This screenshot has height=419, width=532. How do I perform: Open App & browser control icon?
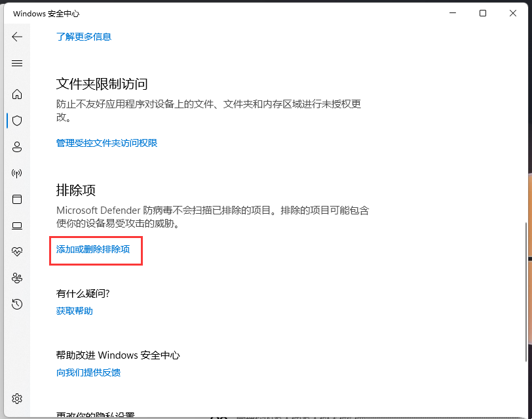[x=17, y=199]
